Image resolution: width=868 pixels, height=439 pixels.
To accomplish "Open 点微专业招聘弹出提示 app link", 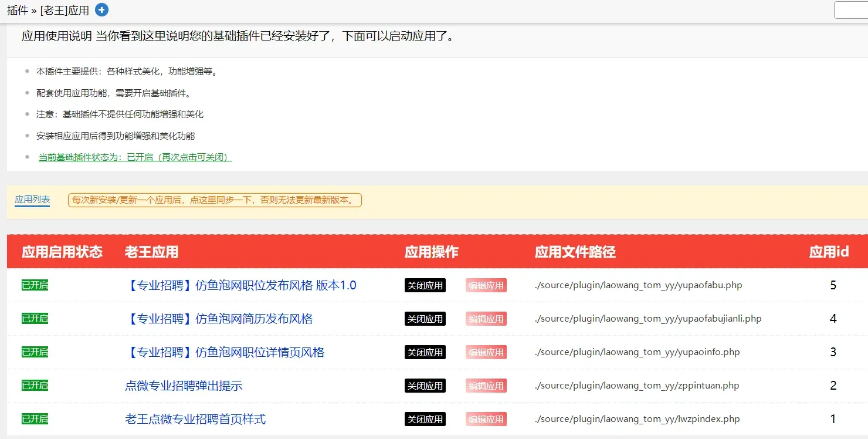I will pos(184,386).
